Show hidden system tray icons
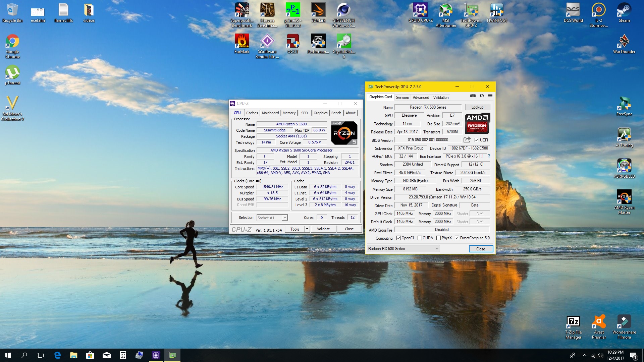The image size is (644, 362). pos(585,355)
